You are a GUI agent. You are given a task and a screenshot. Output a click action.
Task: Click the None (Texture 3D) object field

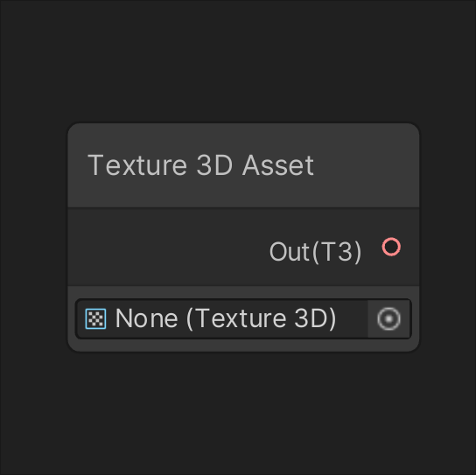click(x=243, y=318)
